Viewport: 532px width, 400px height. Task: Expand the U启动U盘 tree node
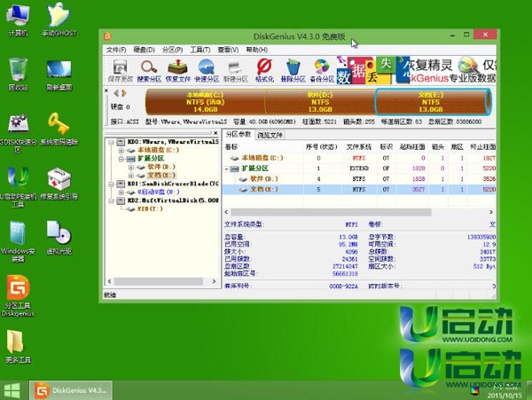(x=121, y=192)
